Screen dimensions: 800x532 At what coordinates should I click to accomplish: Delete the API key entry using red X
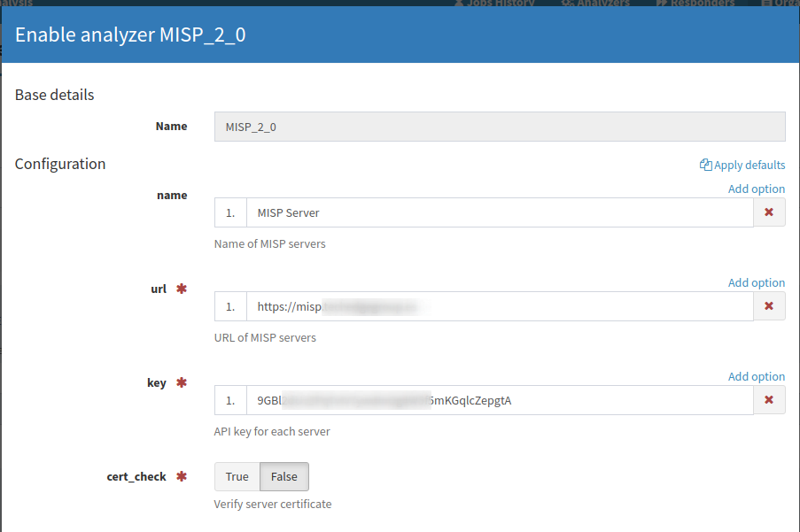(x=769, y=400)
